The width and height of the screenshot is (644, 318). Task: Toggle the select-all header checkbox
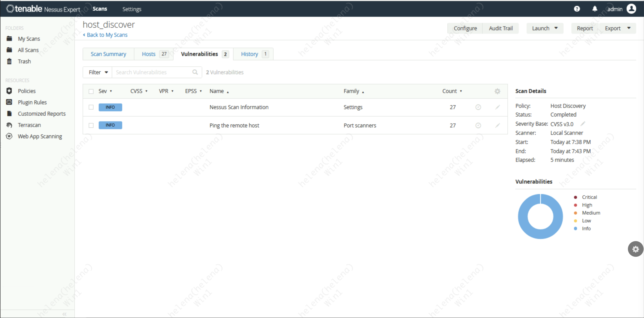(91, 91)
